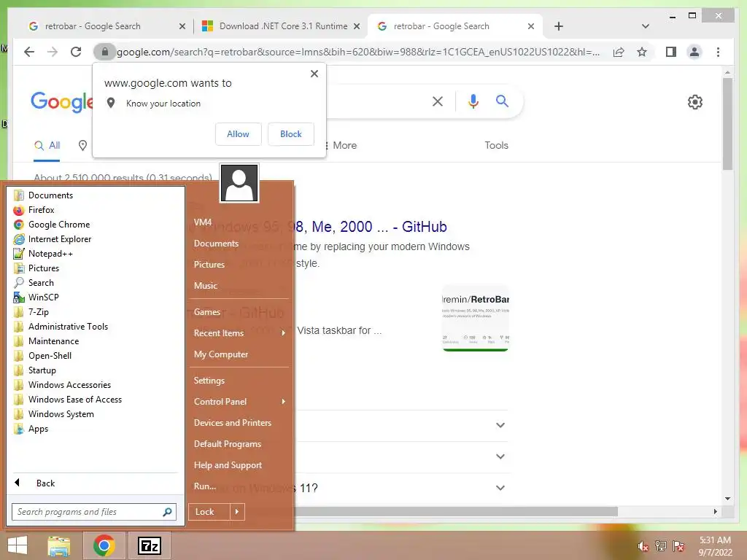Switch to first retrobar Google Search tab
Screen dimensions: 747x560
[106, 26]
